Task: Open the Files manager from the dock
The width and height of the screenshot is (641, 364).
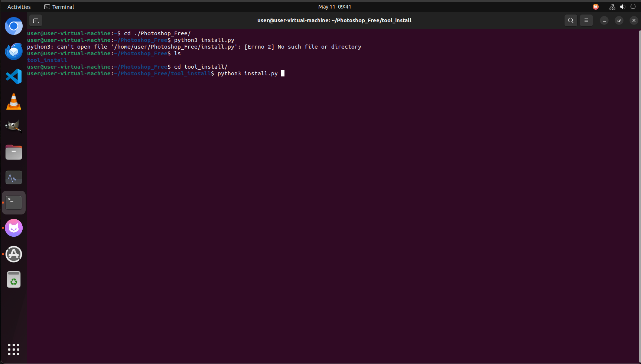Action: (14, 152)
